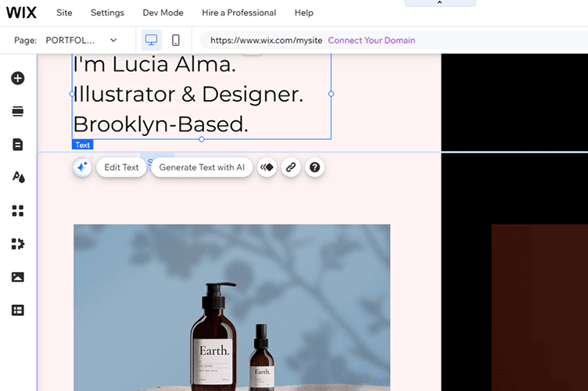This screenshot has width=588, height=391.
Task: Open CMS table icon in sidebar
Action: pyautogui.click(x=17, y=310)
